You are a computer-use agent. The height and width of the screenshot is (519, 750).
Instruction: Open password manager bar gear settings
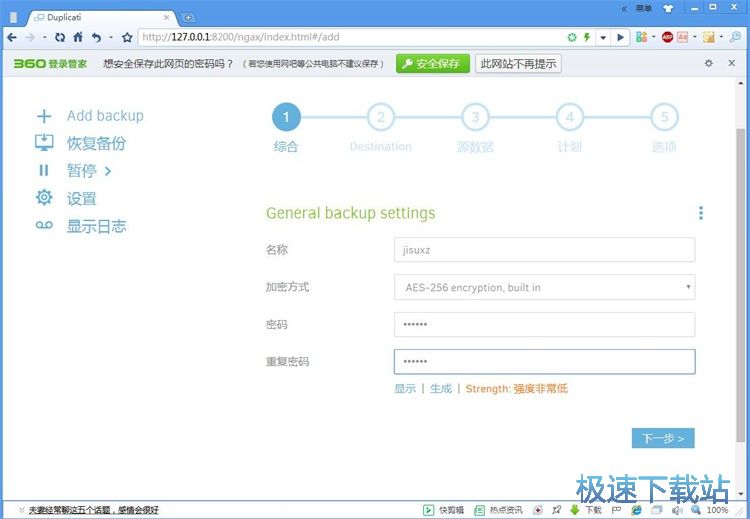[709, 63]
